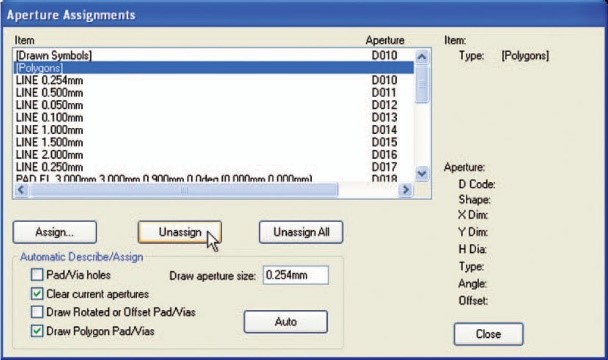Select the [Drawn Symbols] row
608x360 pixels.
click(214, 55)
